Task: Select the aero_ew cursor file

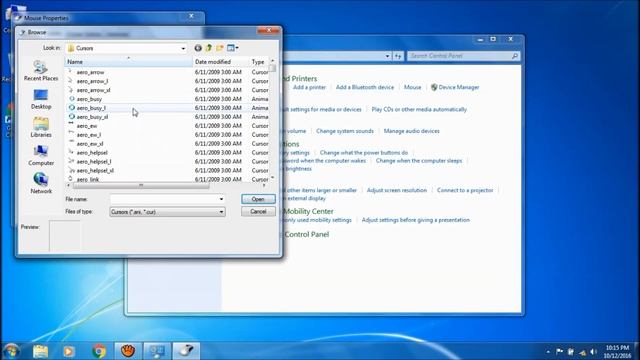Action: (87, 126)
